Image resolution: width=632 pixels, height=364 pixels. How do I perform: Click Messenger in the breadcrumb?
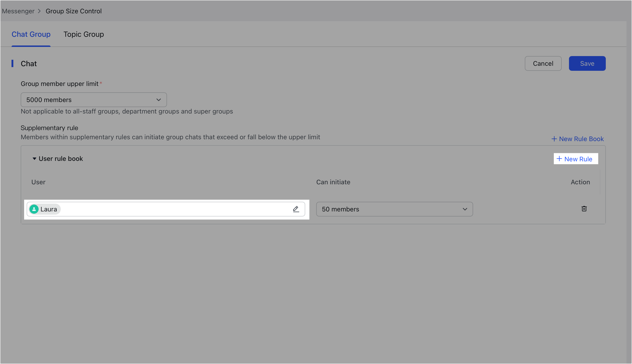[18, 11]
